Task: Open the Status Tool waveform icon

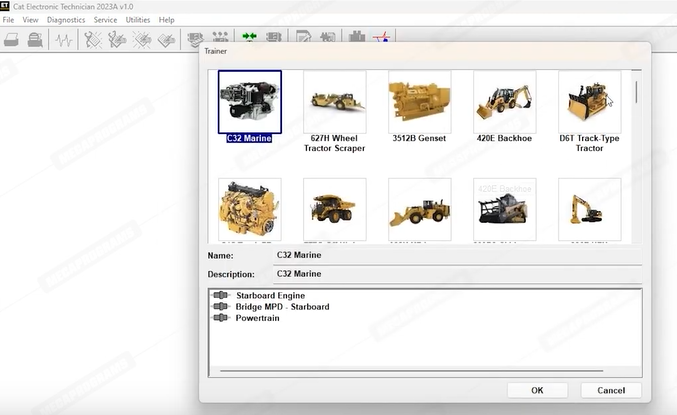Action: [64, 40]
